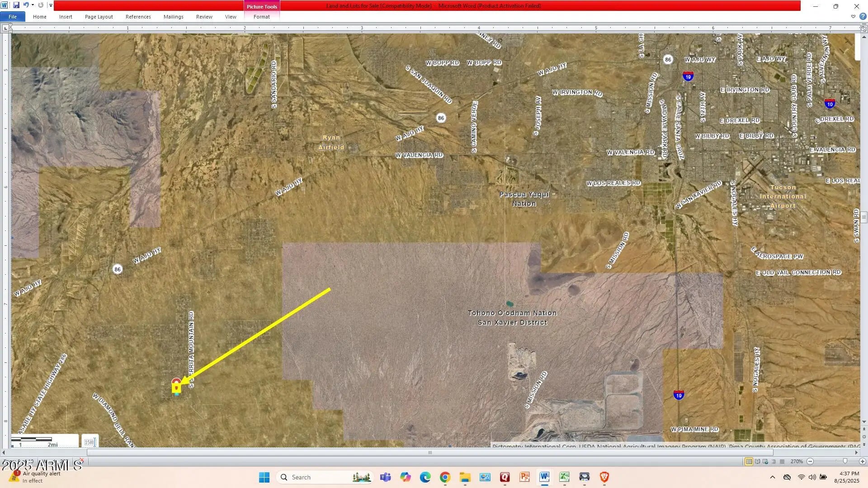
Task: Click the Word Help question mark icon
Action: pos(863,17)
